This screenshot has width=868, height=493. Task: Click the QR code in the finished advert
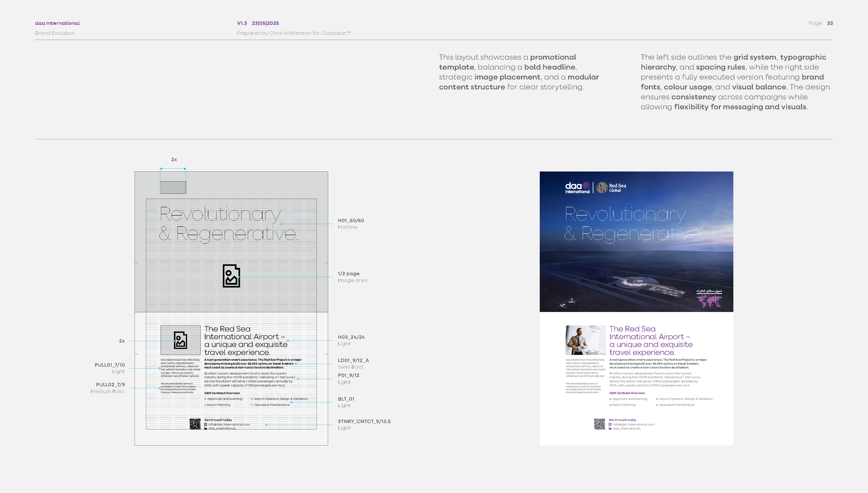[x=600, y=424]
